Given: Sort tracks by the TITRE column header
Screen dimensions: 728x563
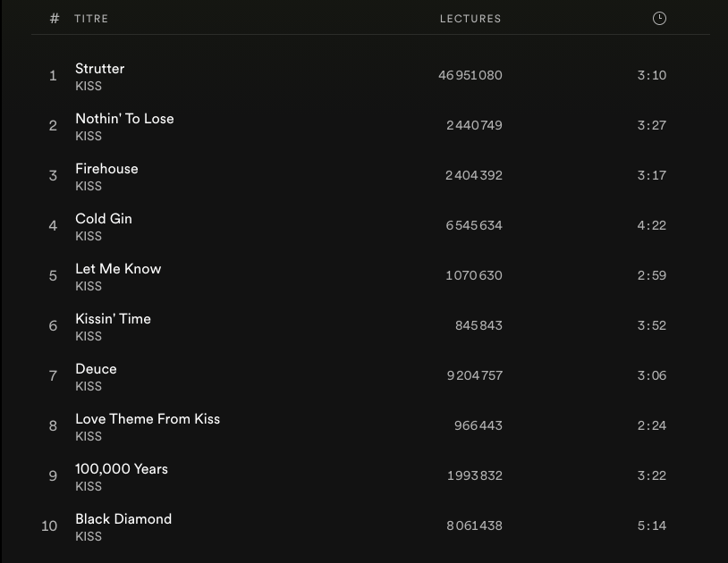Looking at the screenshot, I should point(91,19).
